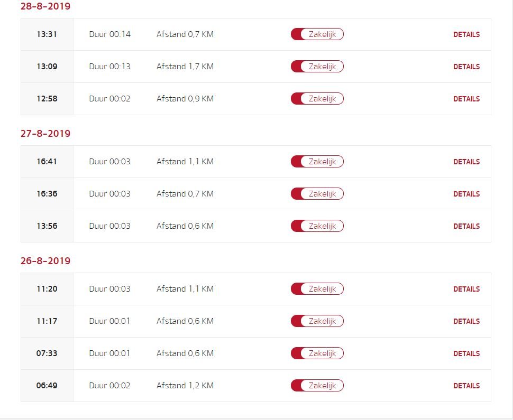Toggle Zakelijk switch for 13:09 trip
Image resolution: width=513 pixels, height=420 pixels.
tap(317, 67)
